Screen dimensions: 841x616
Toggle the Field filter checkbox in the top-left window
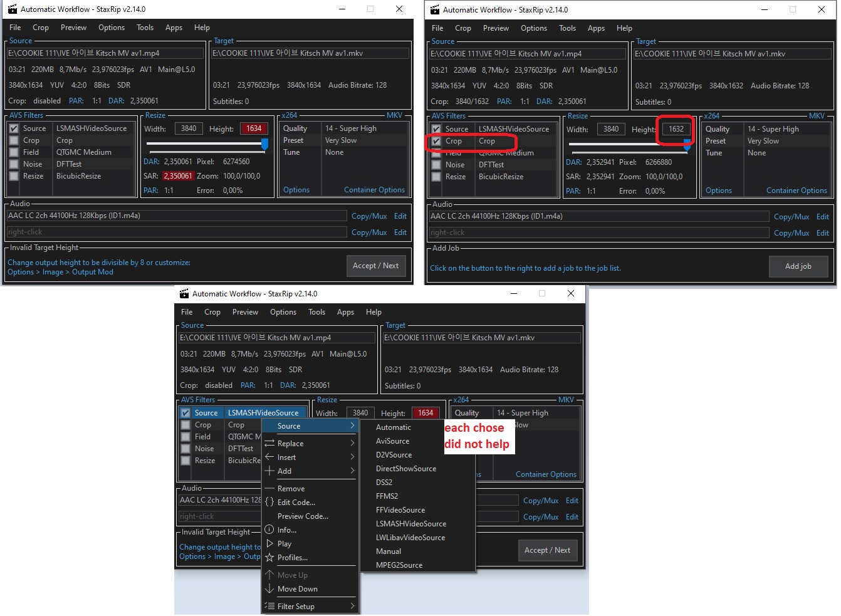pyautogui.click(x=14, y=152)
